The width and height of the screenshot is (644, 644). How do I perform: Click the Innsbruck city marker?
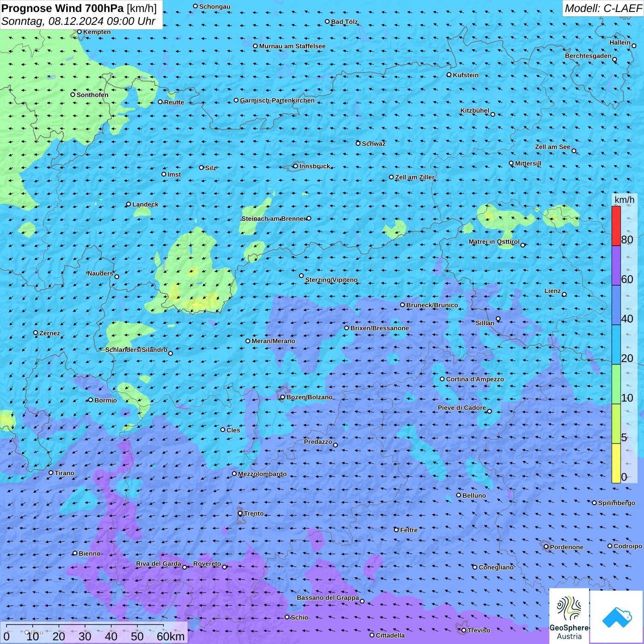[295, 166]
